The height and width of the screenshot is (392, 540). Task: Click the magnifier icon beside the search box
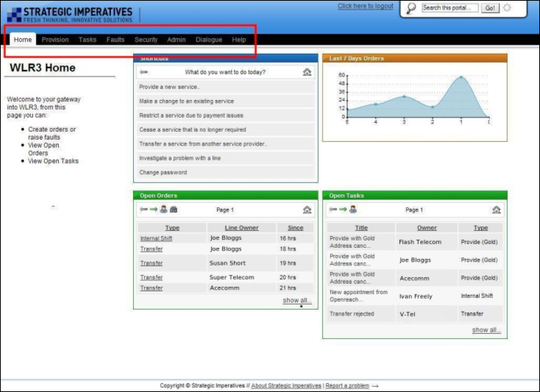[x=411, y=8]
